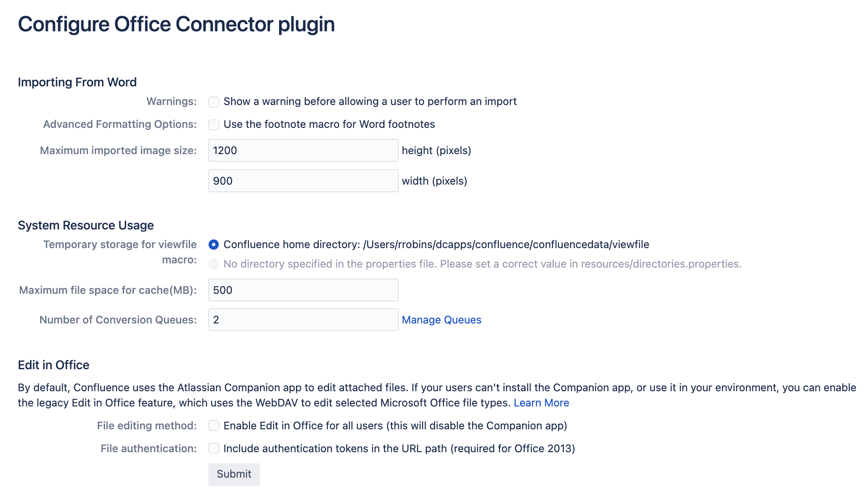Check the Word footnotes macro option
The width and height of the screenshot is (868, 503).
pyautogui.click(x=214, y=125)
